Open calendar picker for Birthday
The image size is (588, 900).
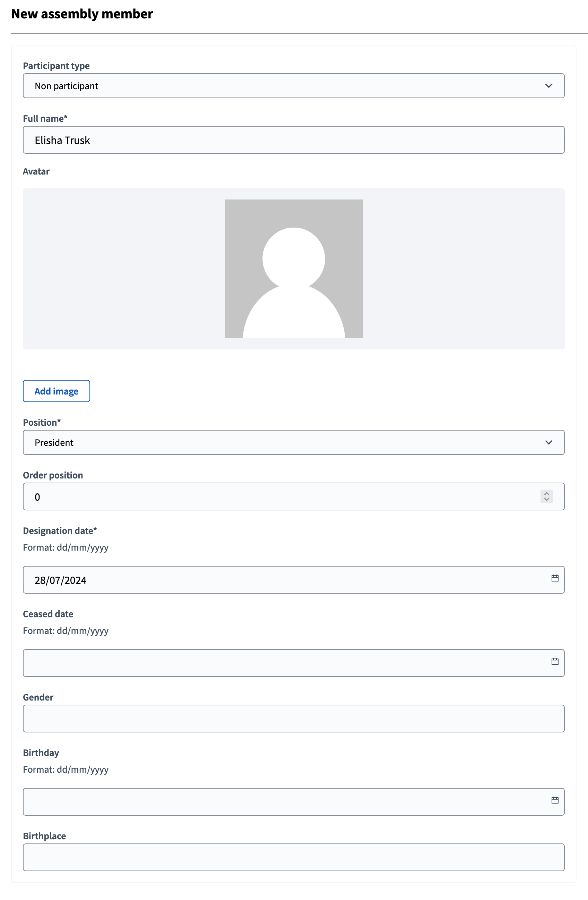(554, 800)
